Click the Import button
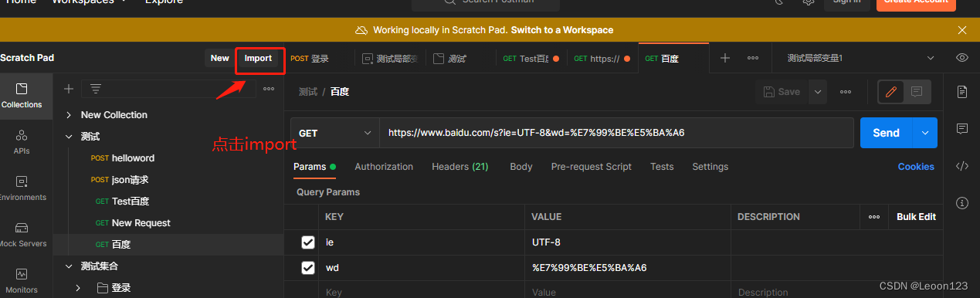The image size is (980, 298). click(x=258, y=58)
